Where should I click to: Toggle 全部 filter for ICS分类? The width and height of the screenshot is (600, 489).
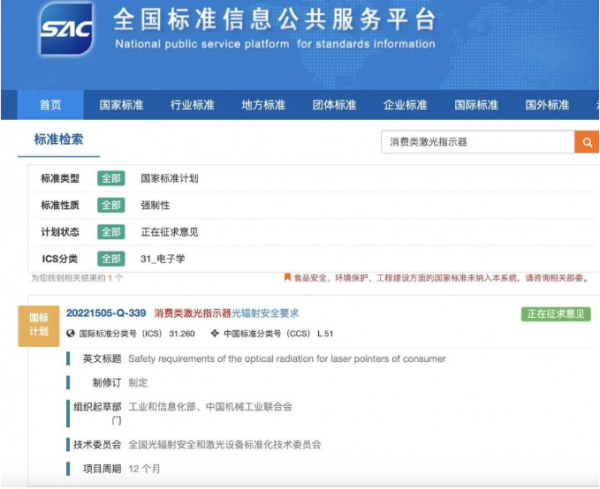110,259
